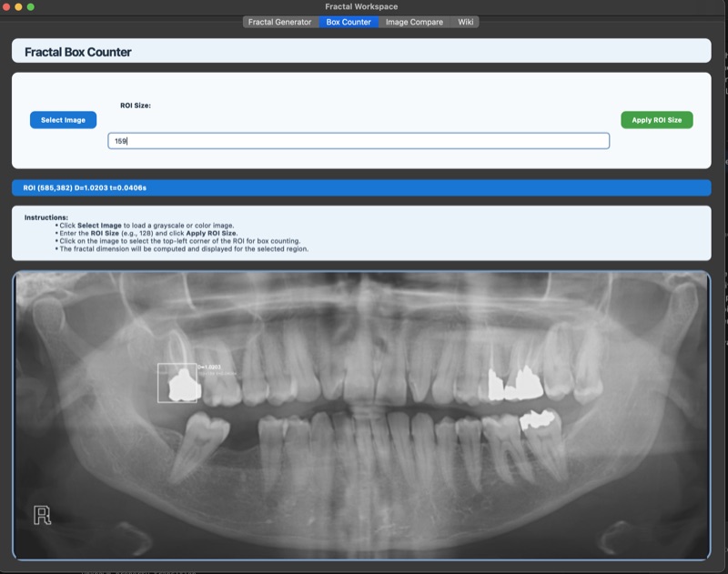The image size is (728, 574).
Task: Focus the ROI Size input field
Action: click(359, 141)
